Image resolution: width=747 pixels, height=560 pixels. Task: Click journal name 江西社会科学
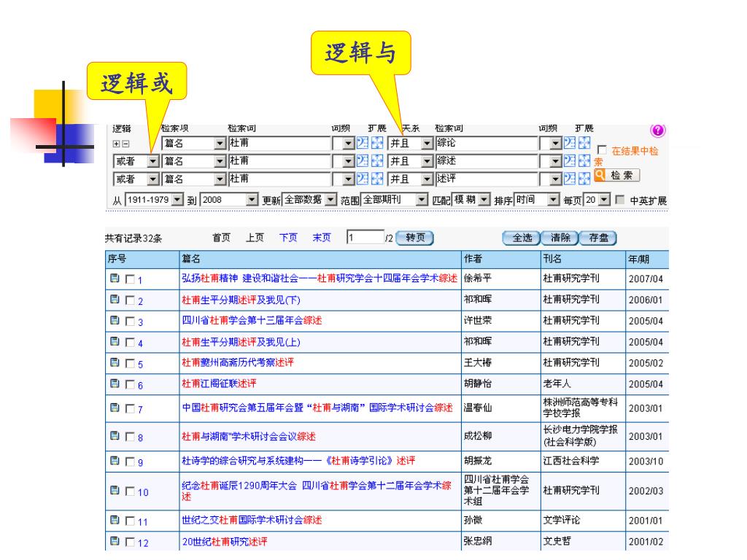click(x=571, y=461)
